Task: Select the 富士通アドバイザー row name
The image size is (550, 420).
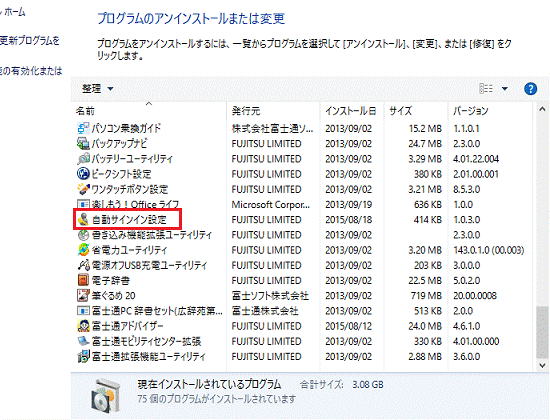Action: tap(128, 326)
